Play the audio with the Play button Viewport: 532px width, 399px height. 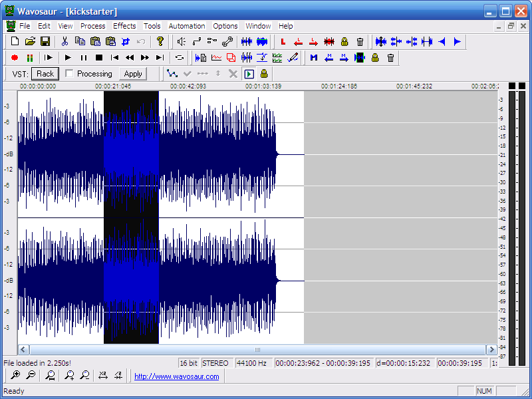[x=68, y=58]
